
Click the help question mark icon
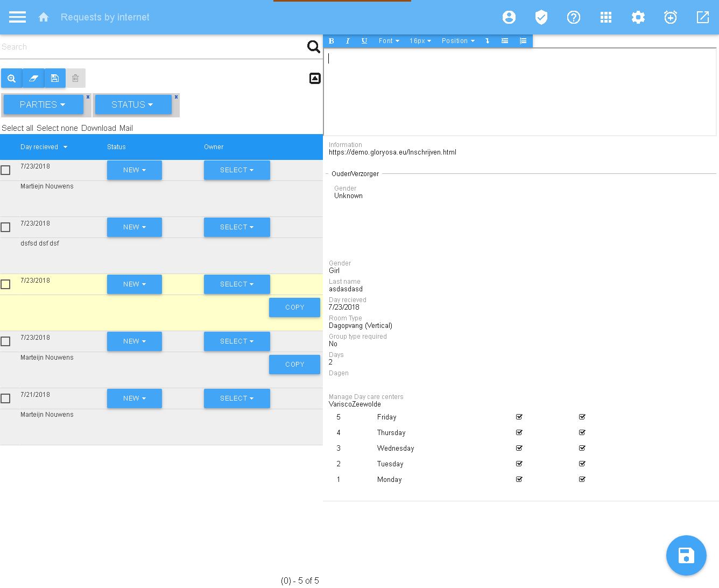click(573, 17)
